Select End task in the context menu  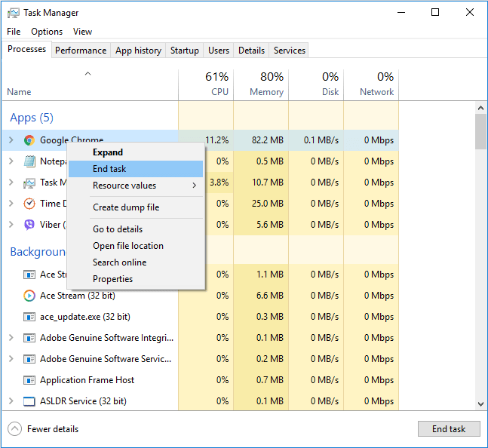[x=136, y=169]
